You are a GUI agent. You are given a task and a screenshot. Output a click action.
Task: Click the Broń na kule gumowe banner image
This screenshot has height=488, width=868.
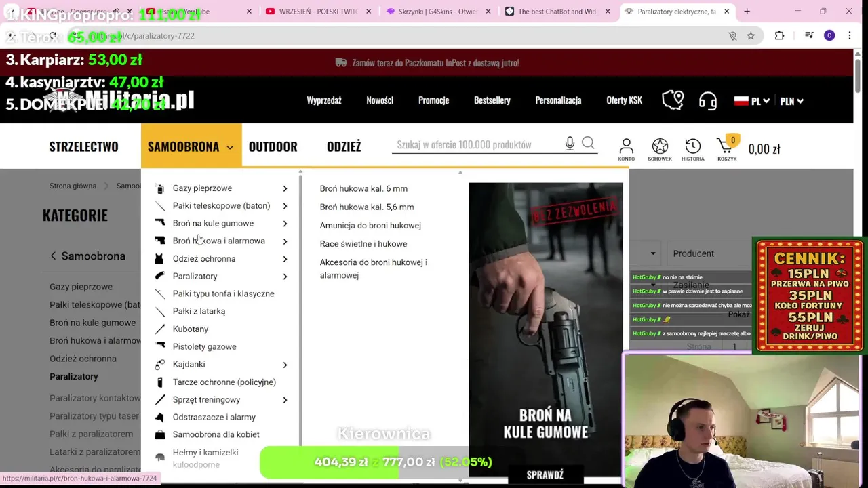[x=545, y=330]
